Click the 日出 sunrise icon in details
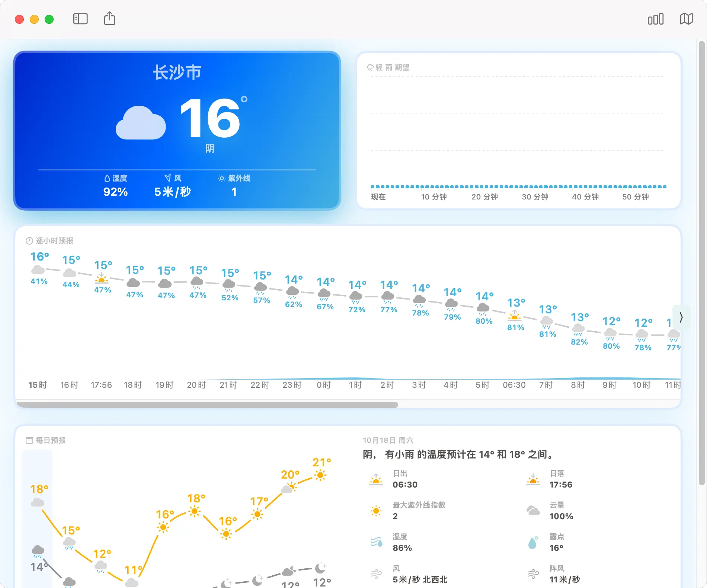The height and width of the screenshot is (588, 707). coord(376,479)
